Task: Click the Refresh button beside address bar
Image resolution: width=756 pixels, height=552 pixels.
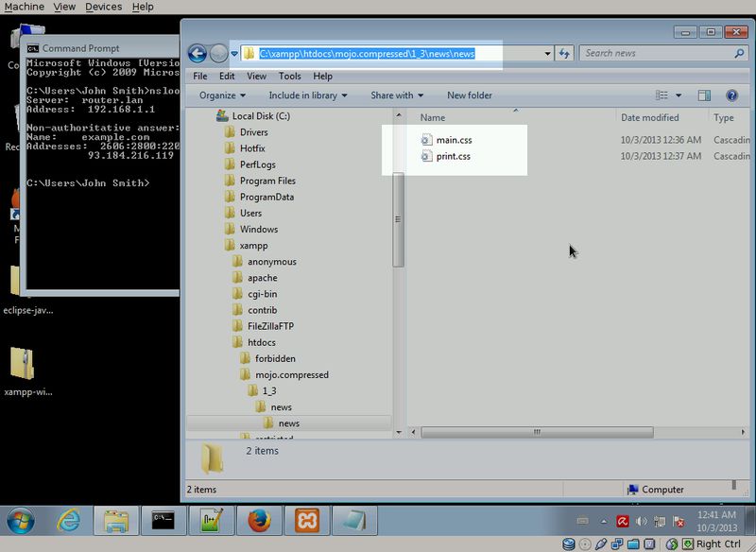Action: pos(564,54)
